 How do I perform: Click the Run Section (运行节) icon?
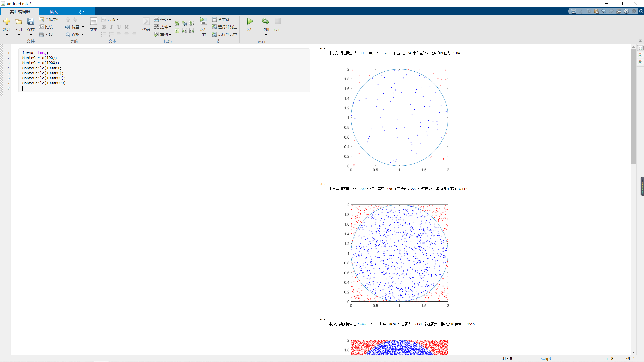pyautogui.click(x=204, y=21)
